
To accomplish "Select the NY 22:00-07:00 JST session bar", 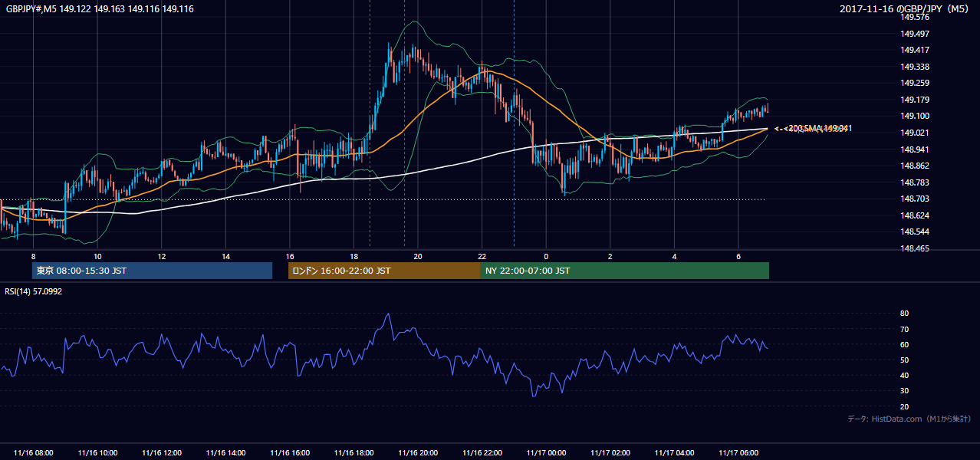I will click(x=625, y=271).
